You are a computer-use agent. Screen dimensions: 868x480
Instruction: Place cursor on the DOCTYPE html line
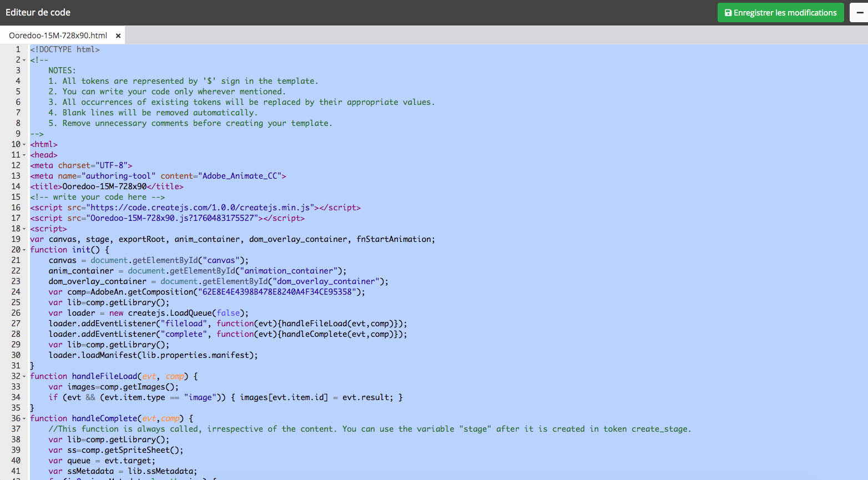click(65, 49)
